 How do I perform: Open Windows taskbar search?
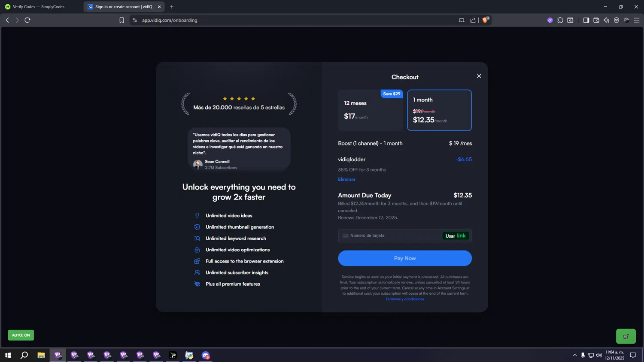point(24,355)
